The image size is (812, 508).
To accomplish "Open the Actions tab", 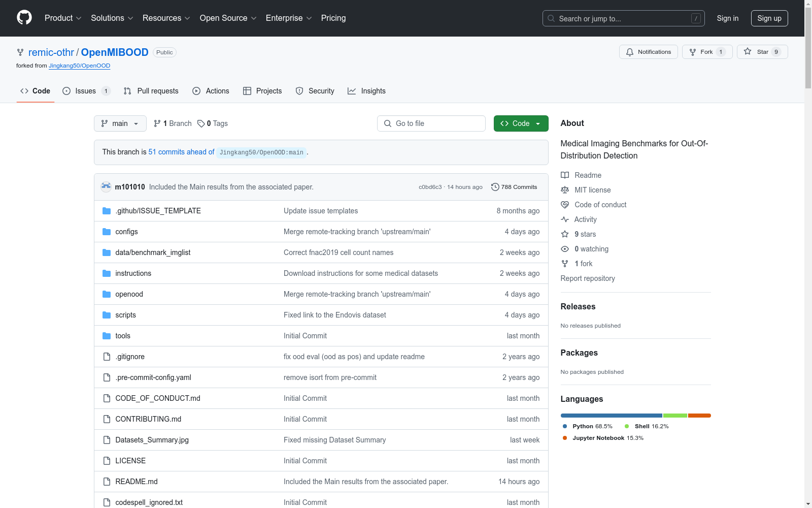I will click(x=211, y=91).
